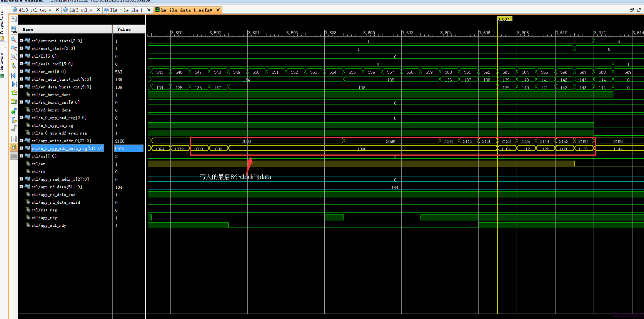Jump to last sample time icon

coord(14,84)
